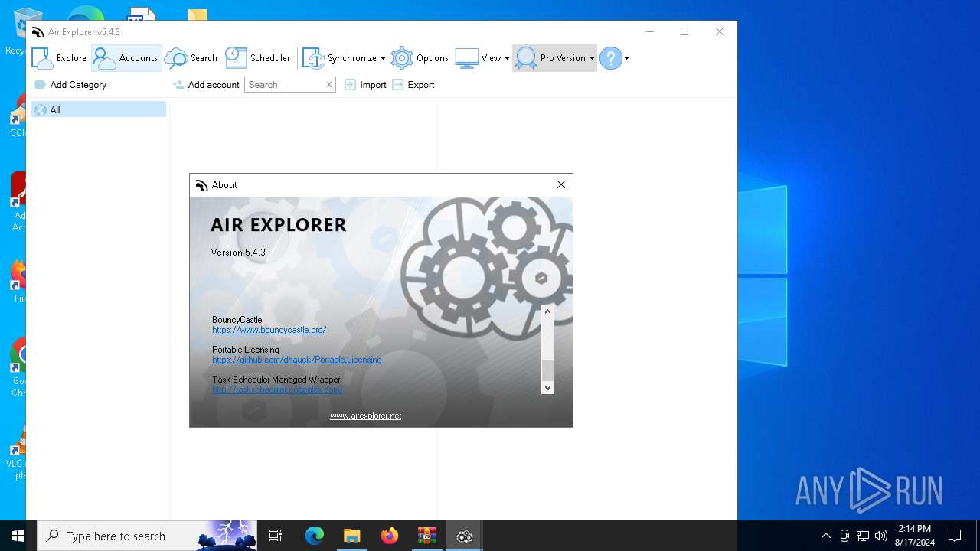The image size is (980, 551).
Task: Expand the Synchronize dropdown arrow
Action: tap(383, 59)
